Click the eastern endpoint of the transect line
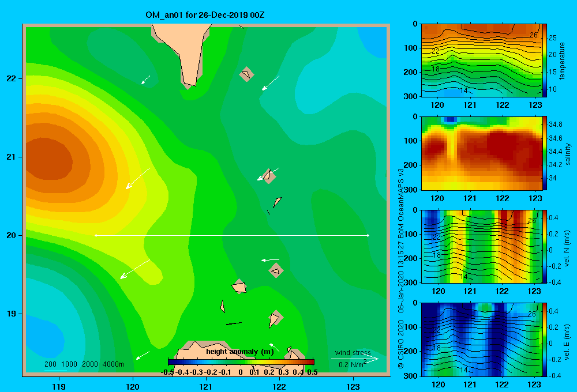Viewport: 577px width, 392px height. point(368,235)
